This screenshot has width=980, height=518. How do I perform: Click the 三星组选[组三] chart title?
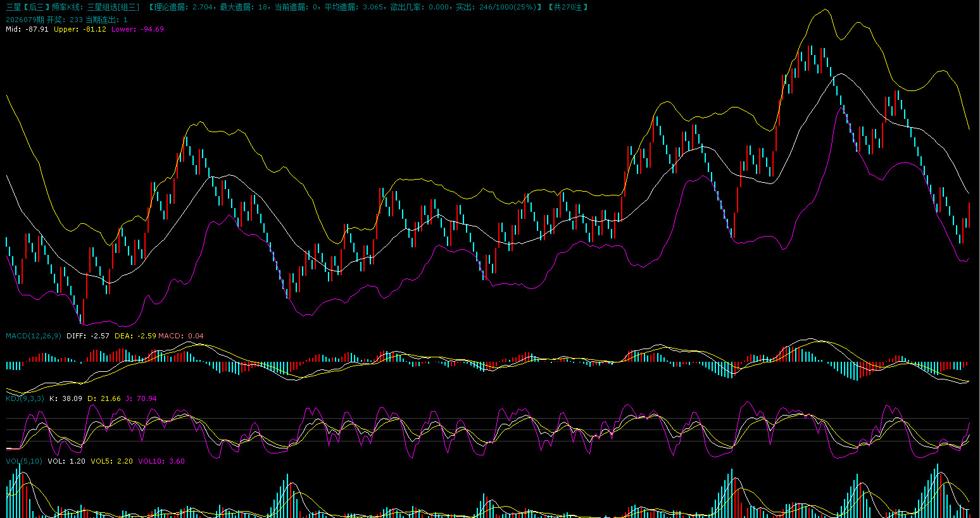point(113,7)
